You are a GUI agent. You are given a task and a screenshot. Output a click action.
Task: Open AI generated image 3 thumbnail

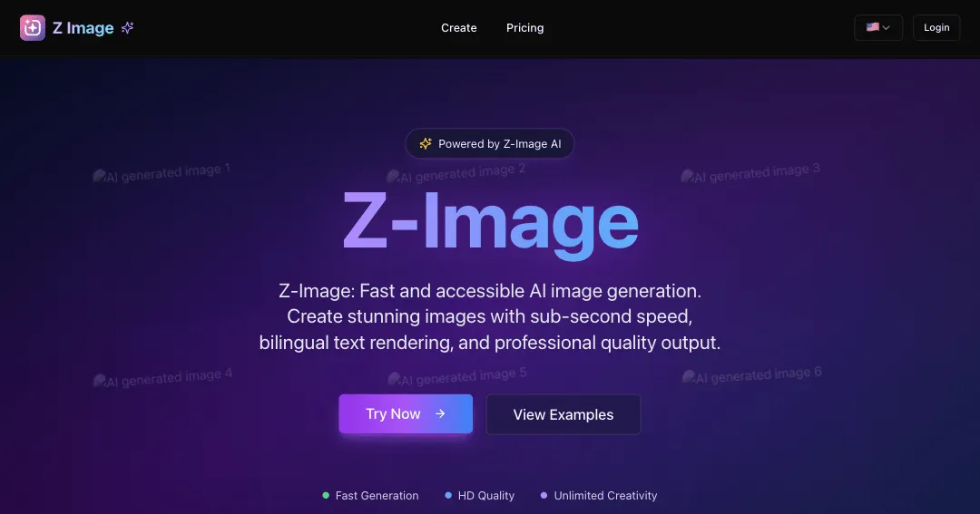750,173
